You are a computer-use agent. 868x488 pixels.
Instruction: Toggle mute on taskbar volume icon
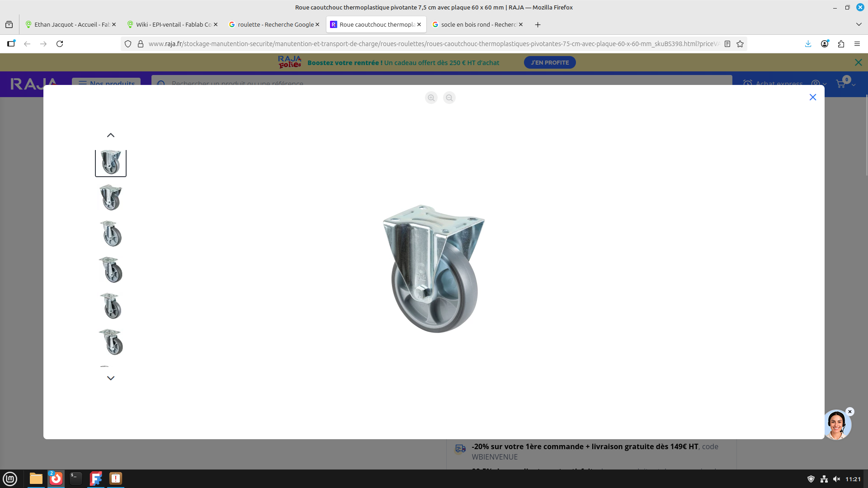pyautogui.click(x=836, y=479)
